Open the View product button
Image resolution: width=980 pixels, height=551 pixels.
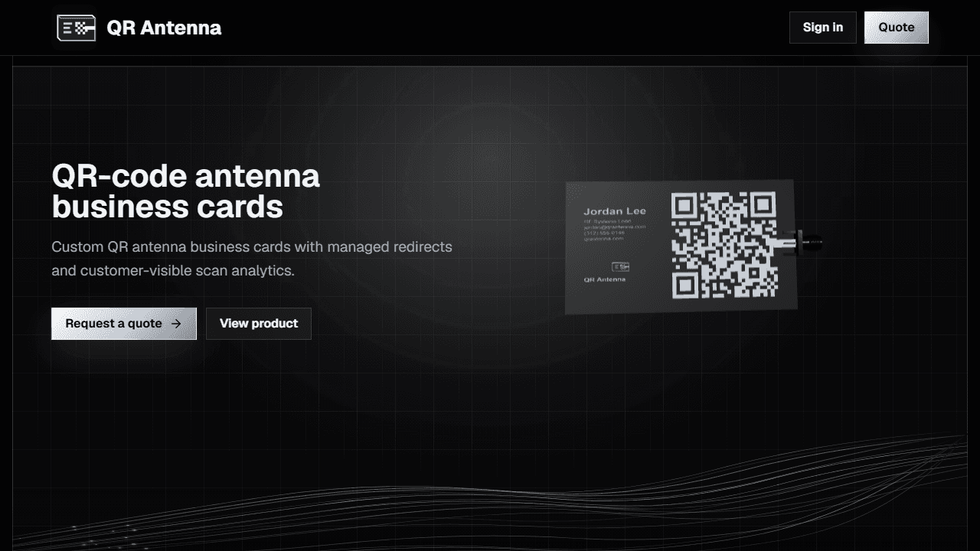click(259, 324)
